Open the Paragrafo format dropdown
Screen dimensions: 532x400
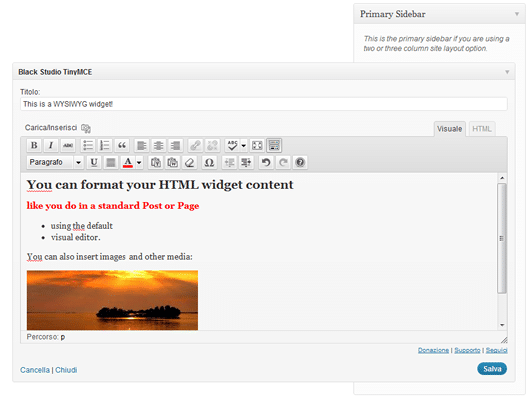click(55, 163)
